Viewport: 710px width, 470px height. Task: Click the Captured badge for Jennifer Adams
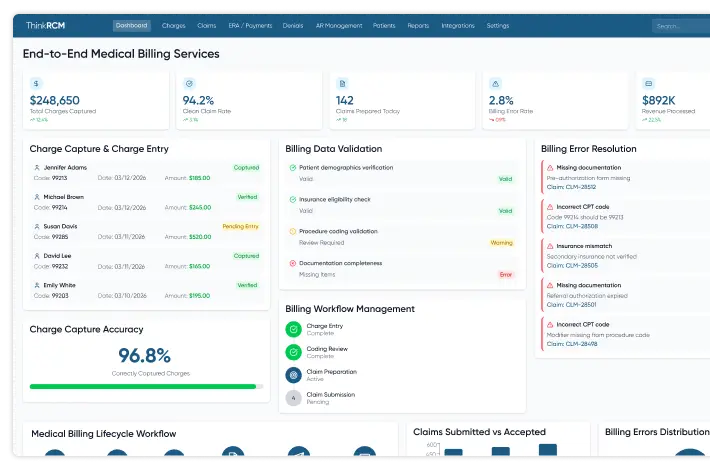(246, 168)
